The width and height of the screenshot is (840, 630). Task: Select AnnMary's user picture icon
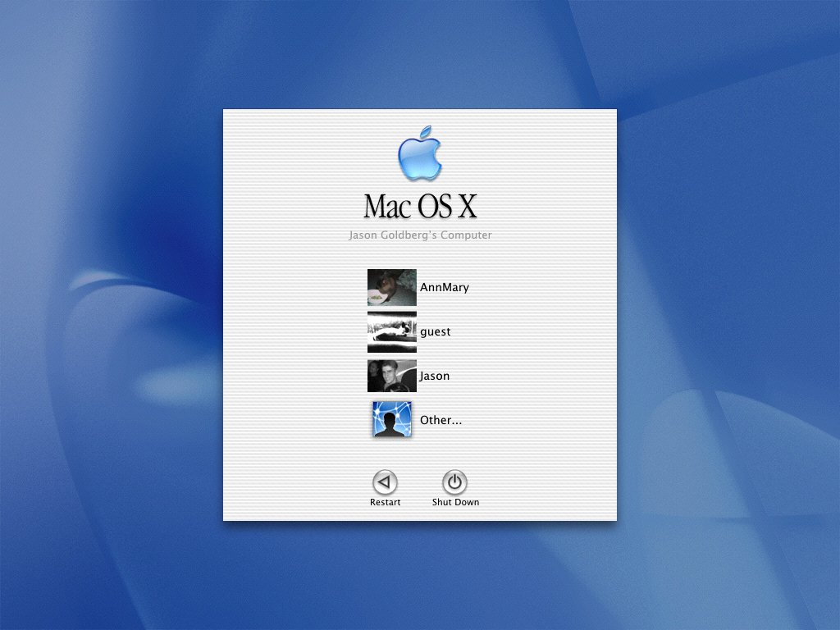[391, 287]
